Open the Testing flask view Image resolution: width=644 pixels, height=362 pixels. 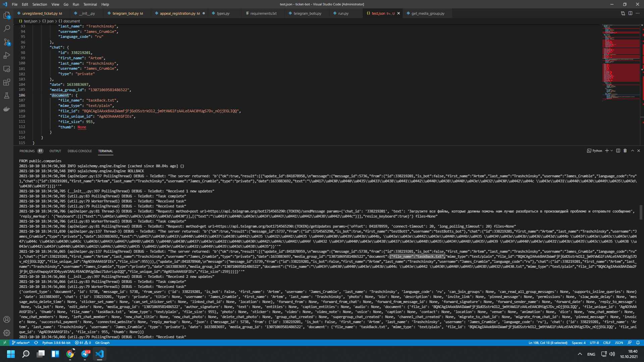click(x=7, y=96)
